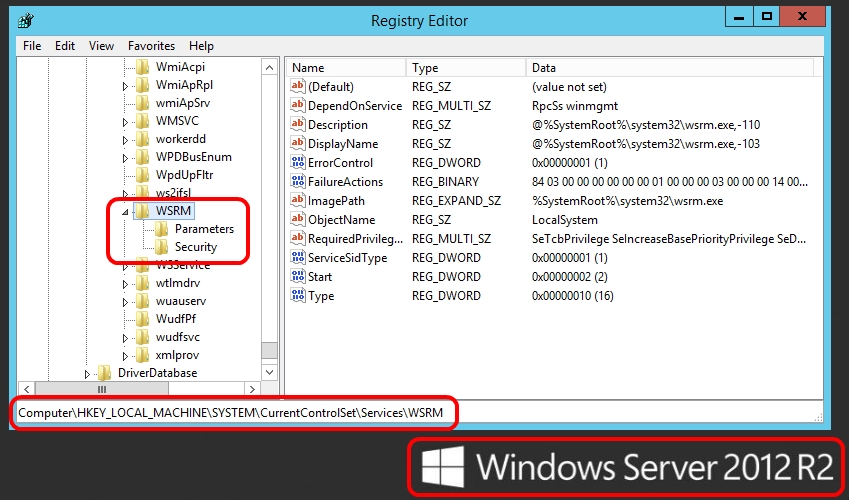
Task: Click the WPDBusEnum folder icon
Action: [x=143, y=157]
